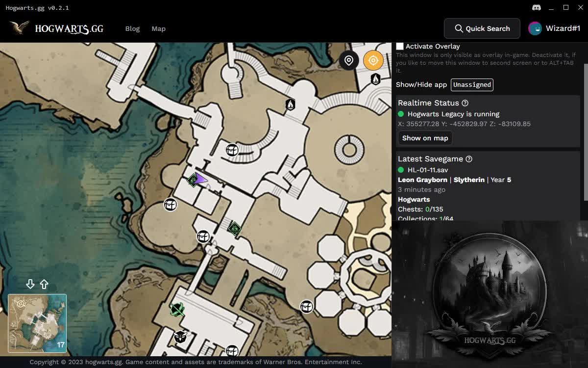This screenshot has height=368, width=588.
Task: Select the green diamond marker beside the player arrow
Action: [x=193, y=181]
